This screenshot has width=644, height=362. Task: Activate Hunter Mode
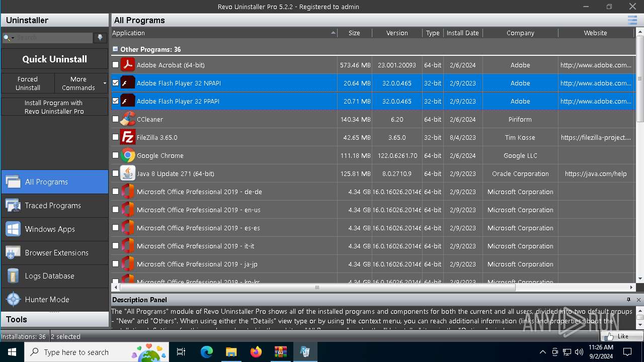coord(54,300)
